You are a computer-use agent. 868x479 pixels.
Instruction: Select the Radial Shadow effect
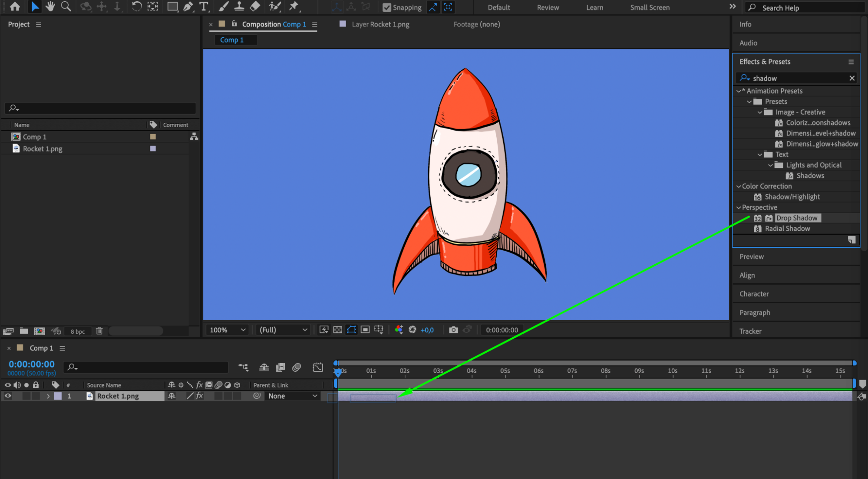pos(787,229)
